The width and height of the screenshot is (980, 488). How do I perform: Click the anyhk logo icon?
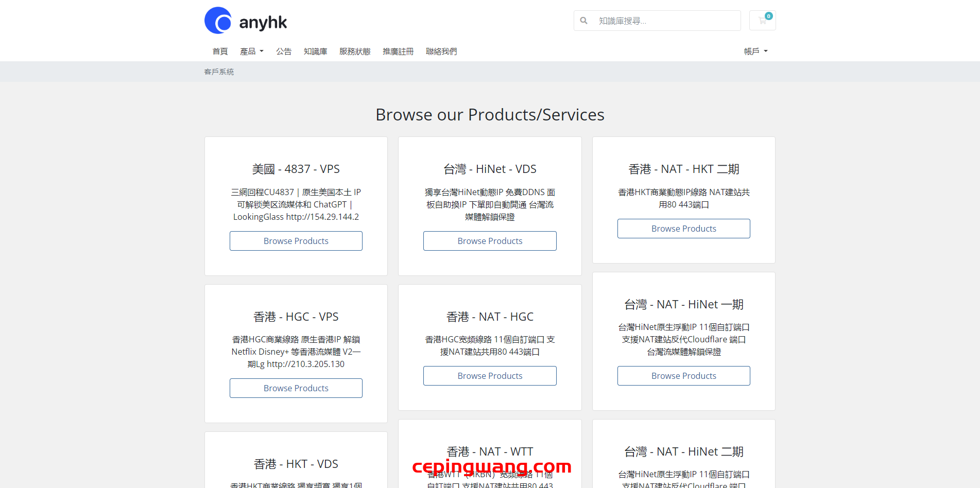(218, 21)
